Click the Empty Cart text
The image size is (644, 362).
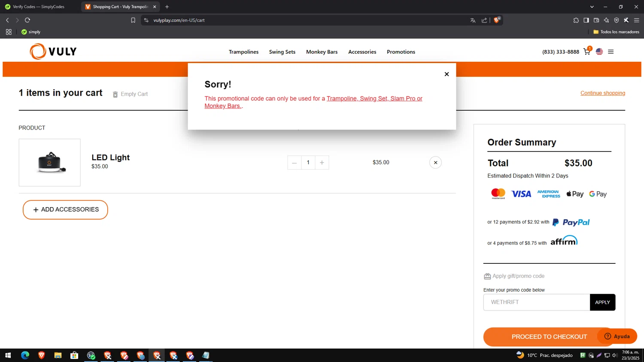(x=134, y=94)
